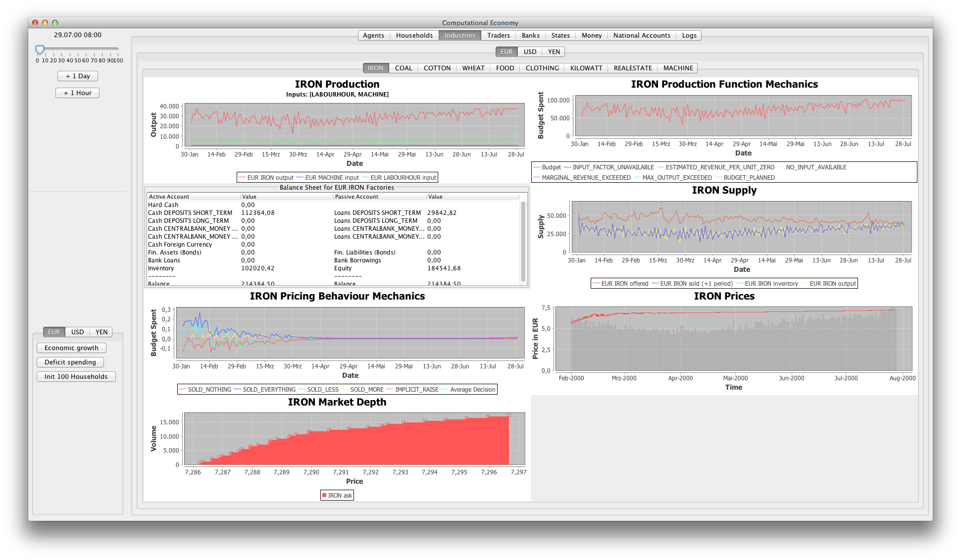Select USD in the left currency selector
Viewport: 961px width, 560px height.
click(77, 332)
